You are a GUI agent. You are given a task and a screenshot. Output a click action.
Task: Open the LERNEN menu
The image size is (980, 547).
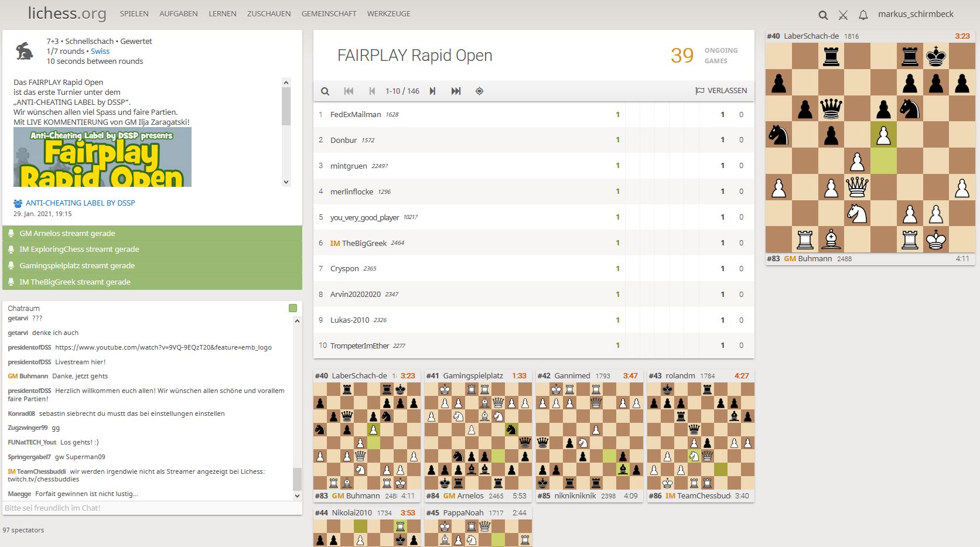(223, 13)
